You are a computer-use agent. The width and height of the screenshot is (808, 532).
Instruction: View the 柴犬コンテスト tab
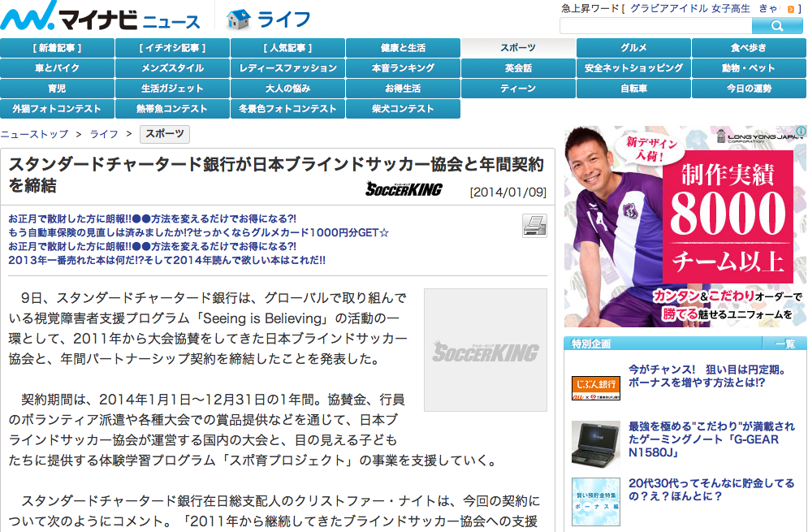(x=403, y=109)
